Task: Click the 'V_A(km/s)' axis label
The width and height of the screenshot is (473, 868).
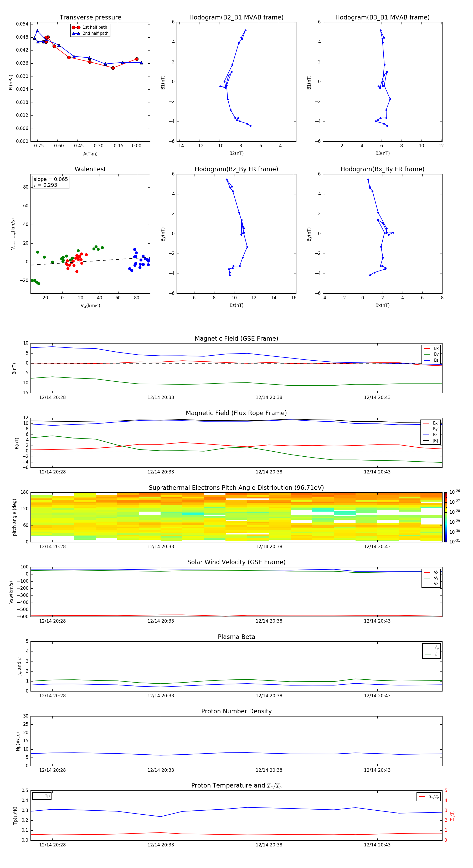Action: click(90, 306)
